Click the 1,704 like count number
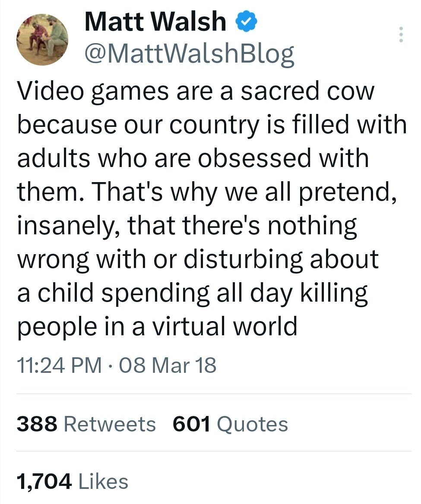 tap(44, 482)
